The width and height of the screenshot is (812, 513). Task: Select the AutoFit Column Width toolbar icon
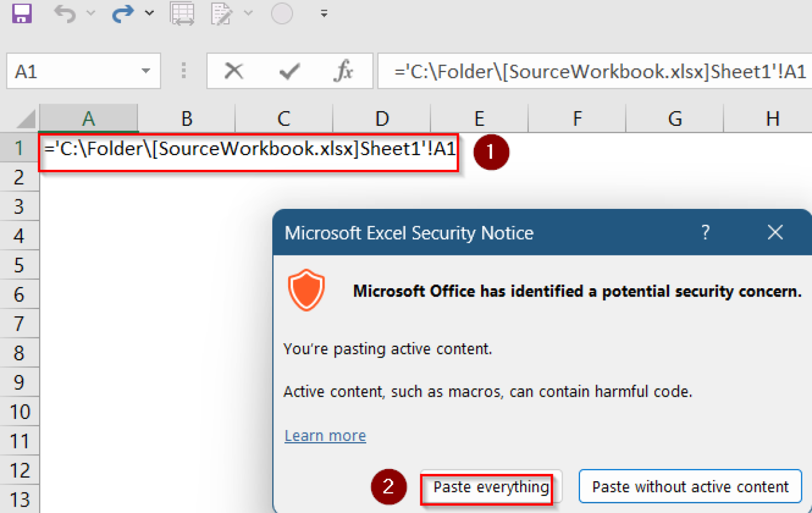point(182,13)
